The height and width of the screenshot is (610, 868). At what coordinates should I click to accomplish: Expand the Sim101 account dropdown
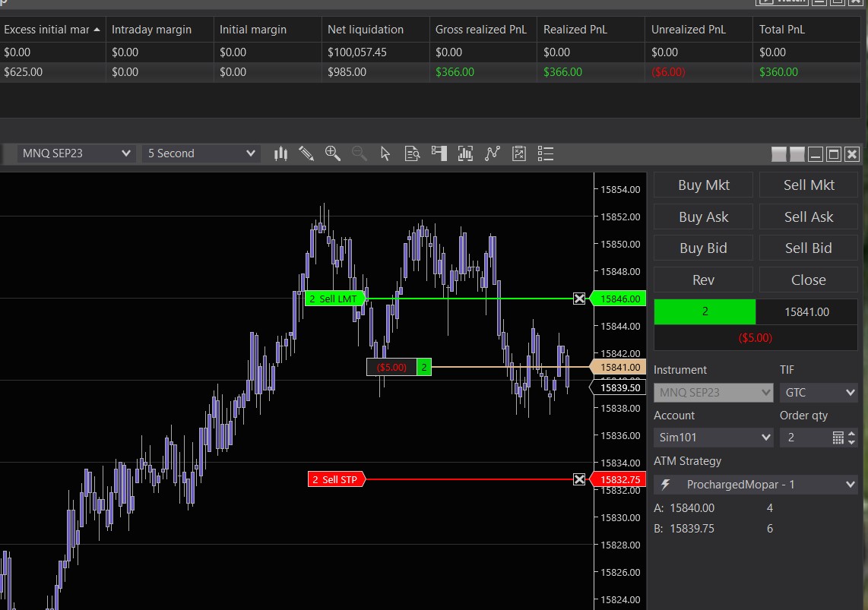pyautogui.click(x=713, y=438)
